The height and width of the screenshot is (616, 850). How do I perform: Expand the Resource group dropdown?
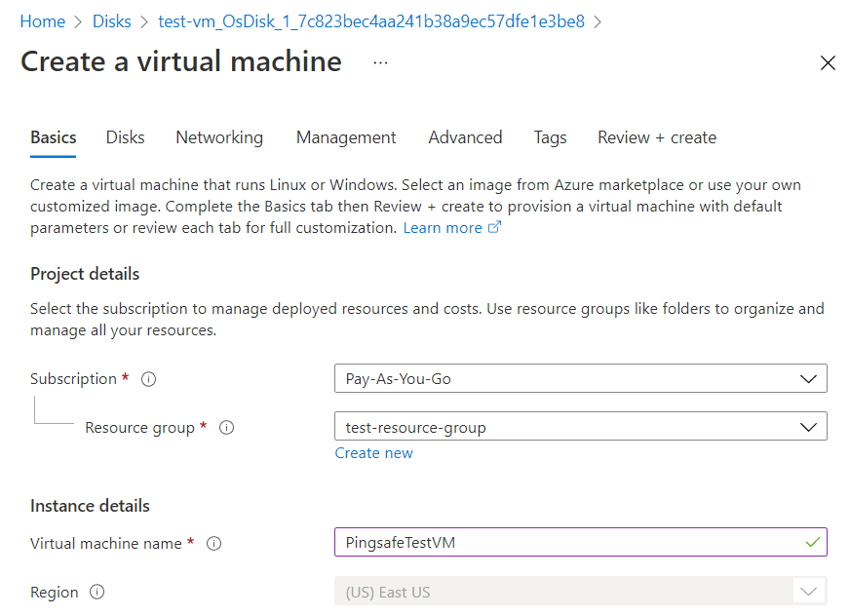580,427
